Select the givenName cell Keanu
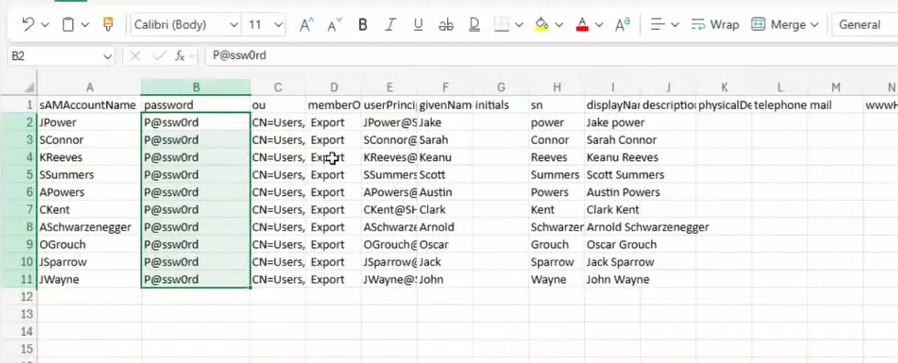Screen dimensions: 898x363 click(x=445, y=157)
